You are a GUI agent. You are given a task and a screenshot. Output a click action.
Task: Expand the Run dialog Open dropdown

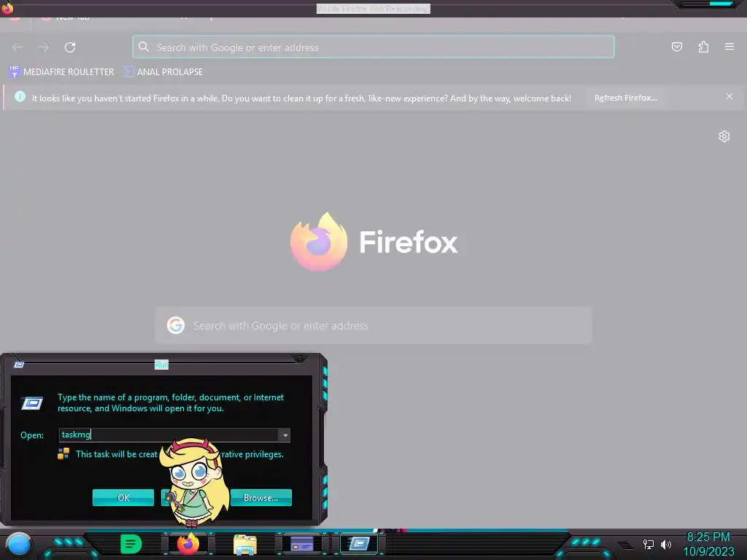click(285, 435)
